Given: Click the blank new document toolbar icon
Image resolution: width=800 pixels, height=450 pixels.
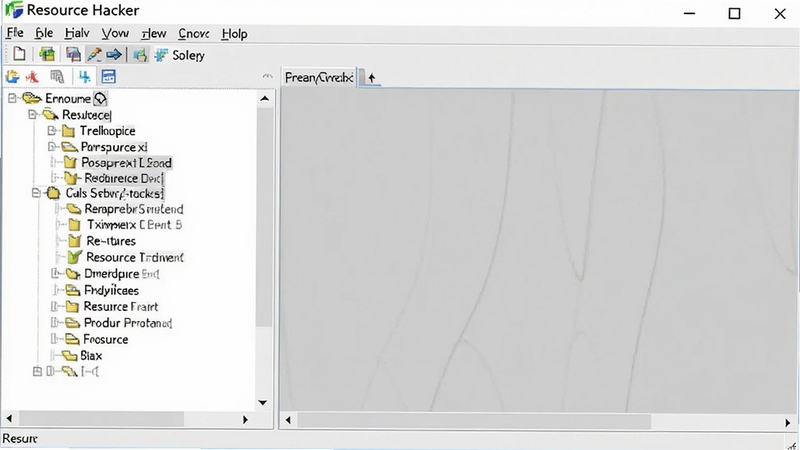Looking at the screenshot, I should click(19, 54).
